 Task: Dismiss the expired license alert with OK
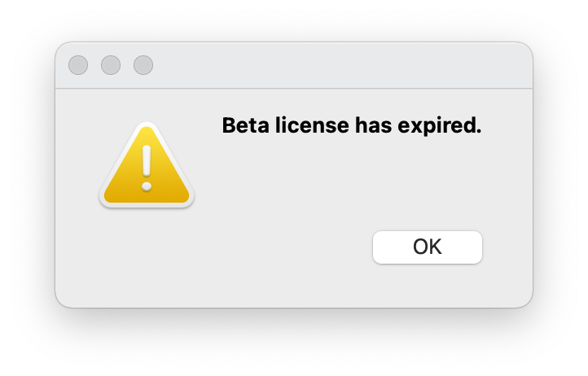[x=428, y=247]
